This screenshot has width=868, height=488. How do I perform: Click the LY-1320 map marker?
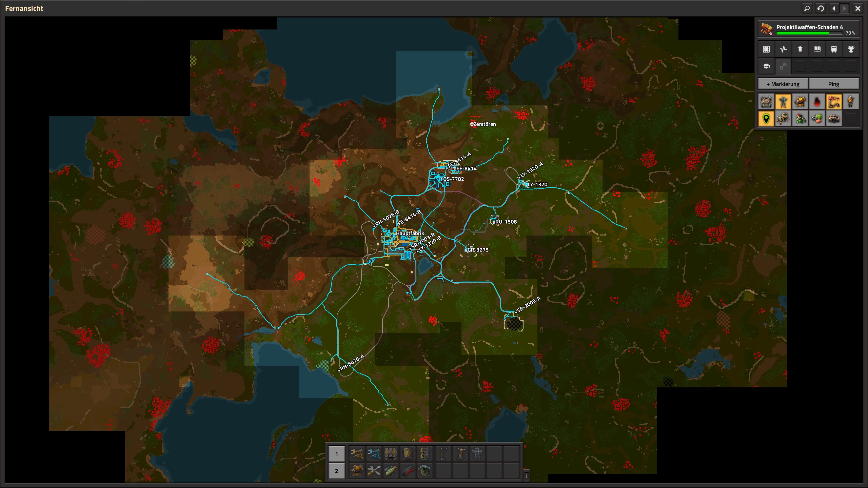coord(537,185)
